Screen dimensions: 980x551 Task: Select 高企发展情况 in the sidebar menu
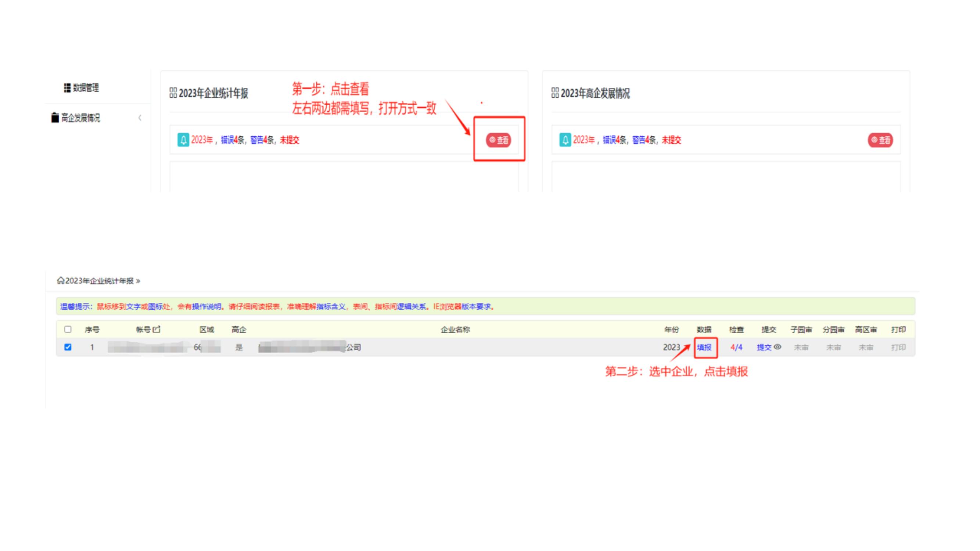point(80,118)
